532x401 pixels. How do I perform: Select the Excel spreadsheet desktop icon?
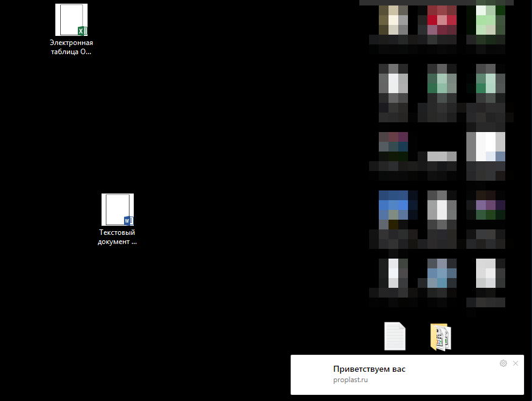71,20
